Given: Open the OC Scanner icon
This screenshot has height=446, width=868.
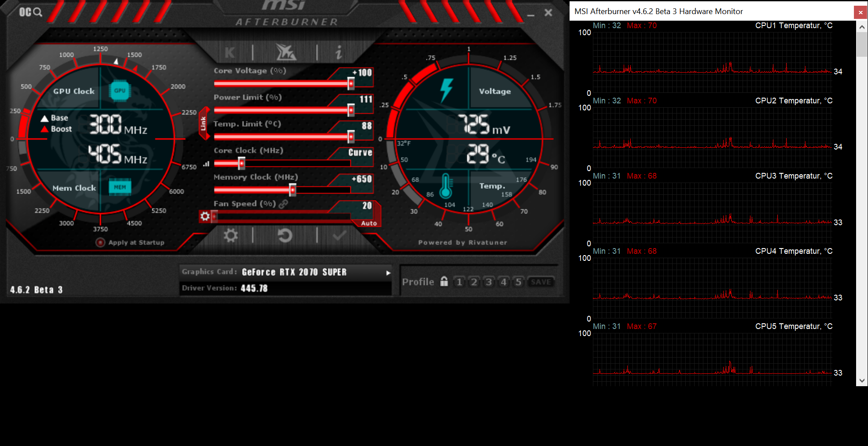Looking at the screenshot, I should click(x=30, y=12).
